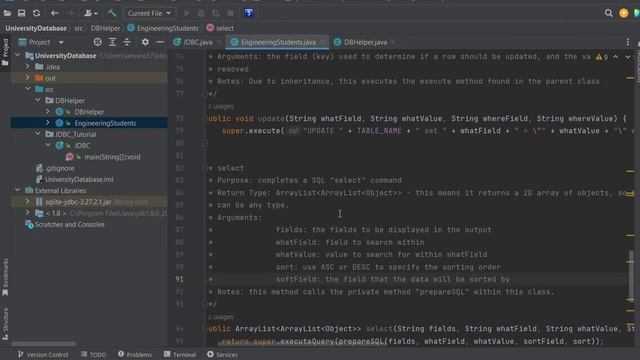Click the reload from disk icon
The width and height of the screenshot is (640, 360).
click(36, 13)
